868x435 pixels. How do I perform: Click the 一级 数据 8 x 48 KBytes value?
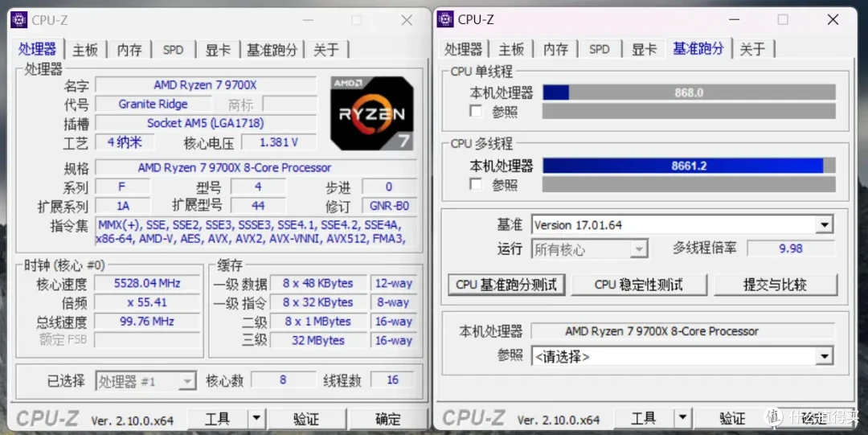pyautogui.click(x=317, y=283)
